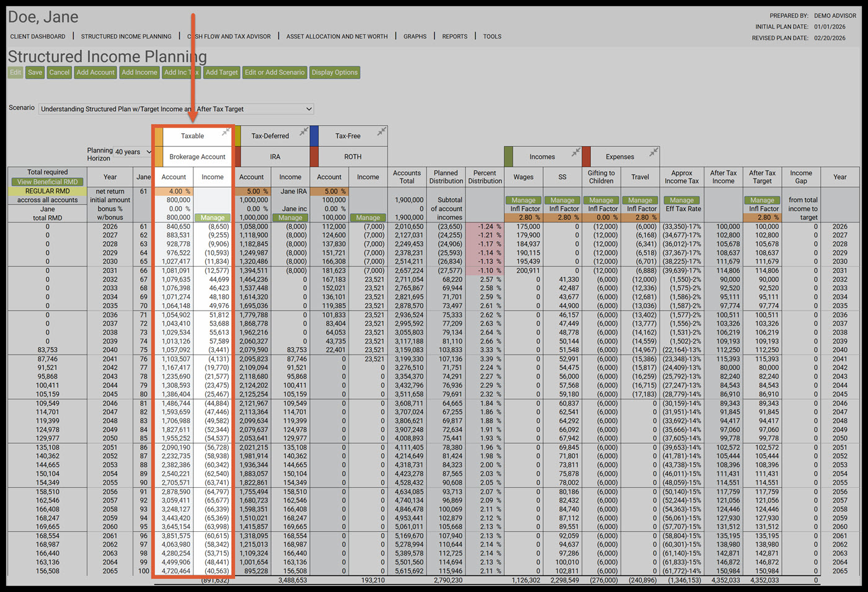
Task: Open Edit or Add Scenario
Action: point(275,73)
